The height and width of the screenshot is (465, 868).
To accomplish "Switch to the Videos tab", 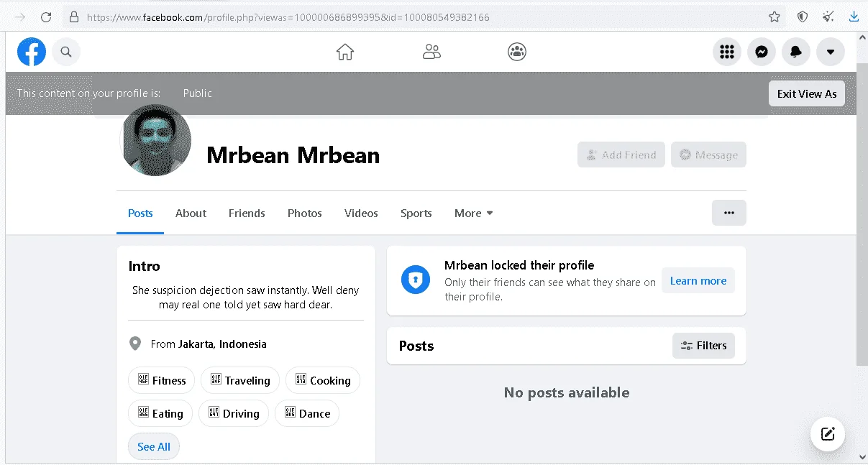I will click(x=361, y=213).
